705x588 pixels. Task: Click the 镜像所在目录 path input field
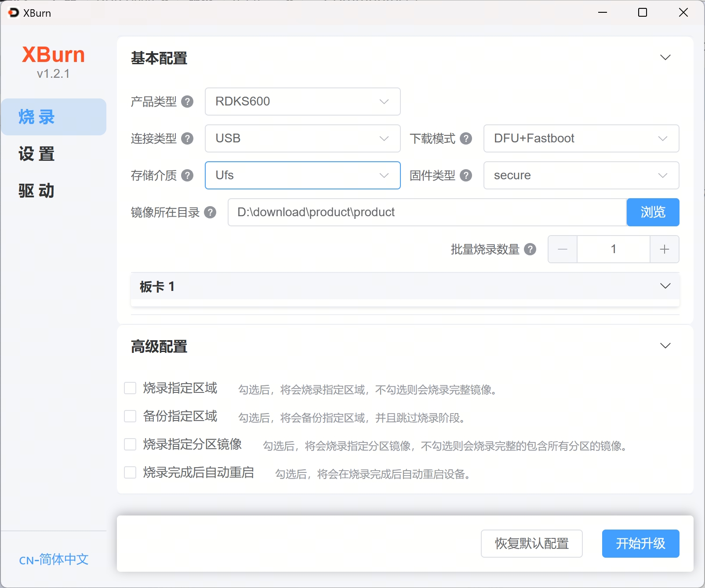coord(427,212)
